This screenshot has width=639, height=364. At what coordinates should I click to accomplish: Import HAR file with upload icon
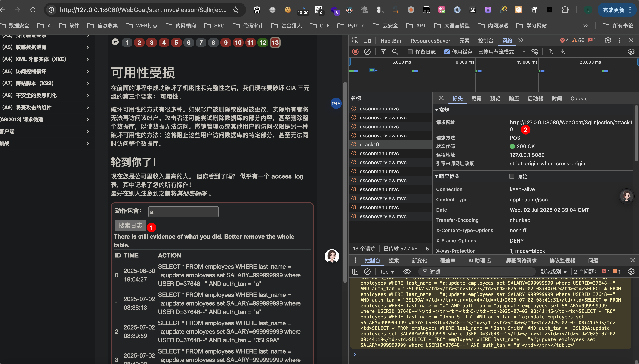(x=550, y=52)
